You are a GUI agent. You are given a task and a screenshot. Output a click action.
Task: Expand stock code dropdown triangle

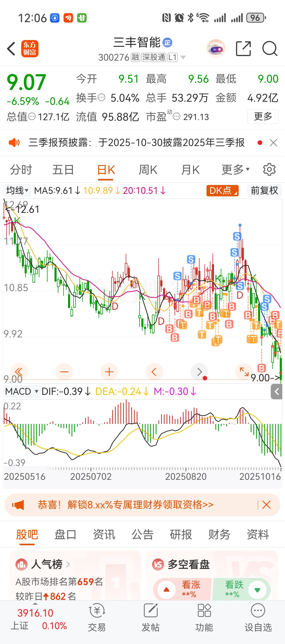pyautogui.click(x=183, y=58)
